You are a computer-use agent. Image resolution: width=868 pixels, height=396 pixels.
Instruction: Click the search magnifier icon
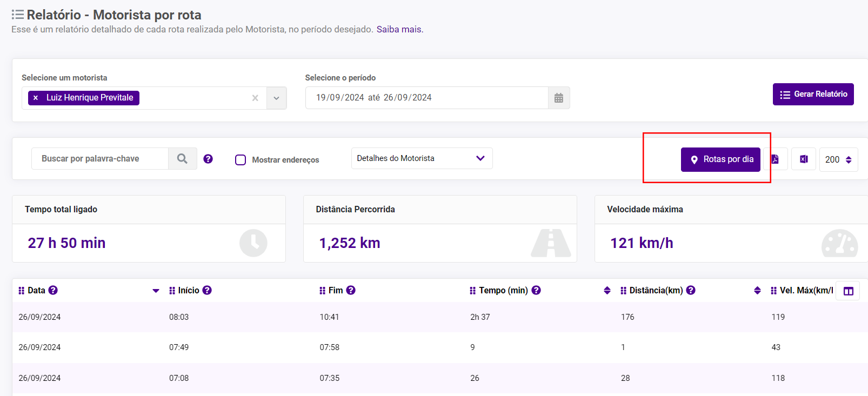182,159
